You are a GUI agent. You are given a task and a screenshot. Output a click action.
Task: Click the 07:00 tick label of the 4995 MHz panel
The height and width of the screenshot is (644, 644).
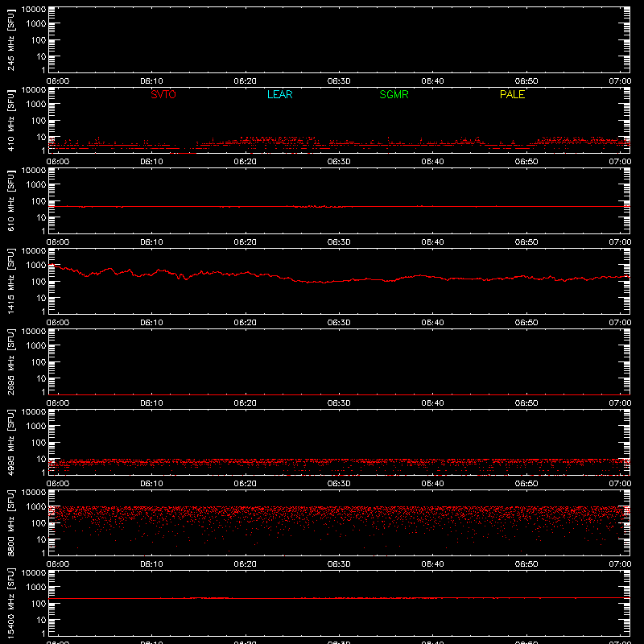pyautogui.click(x=620, y=484)
